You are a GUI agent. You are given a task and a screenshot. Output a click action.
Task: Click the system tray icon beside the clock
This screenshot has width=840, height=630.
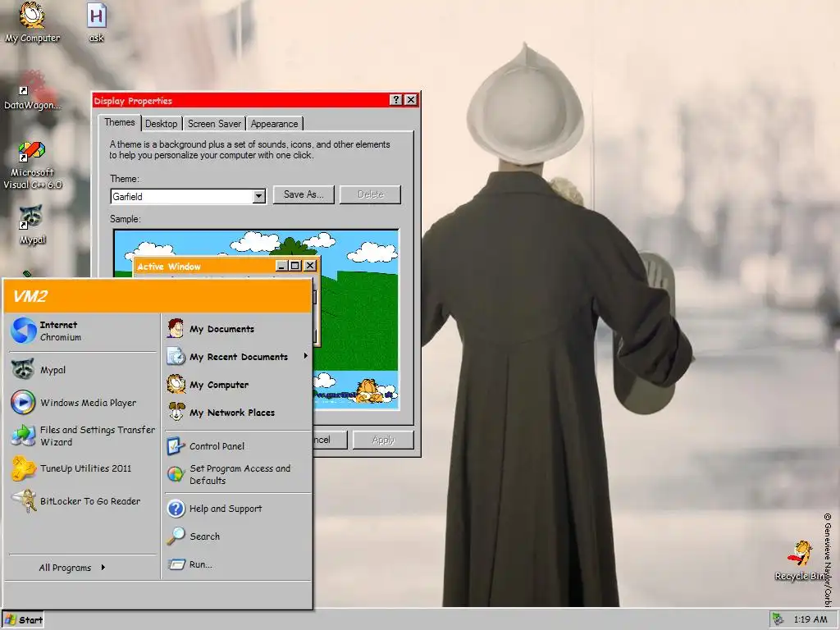pyautogui.click(x=778, y=619)
